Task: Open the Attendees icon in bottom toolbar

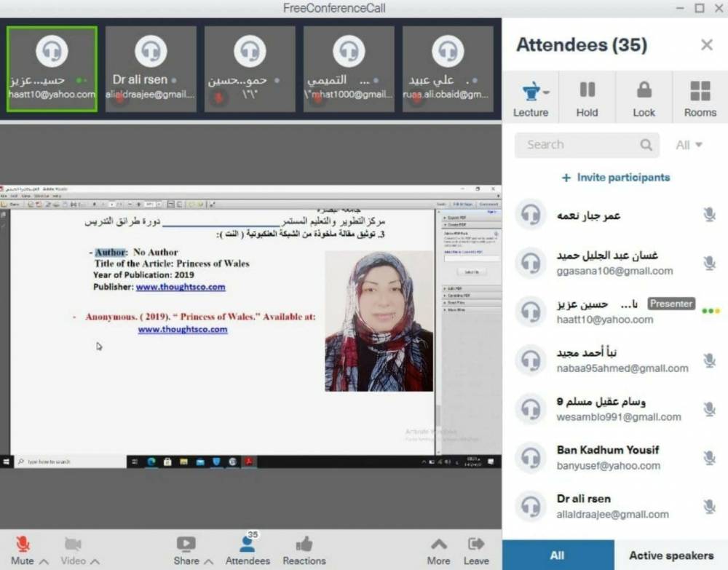Action: (248, 544)
